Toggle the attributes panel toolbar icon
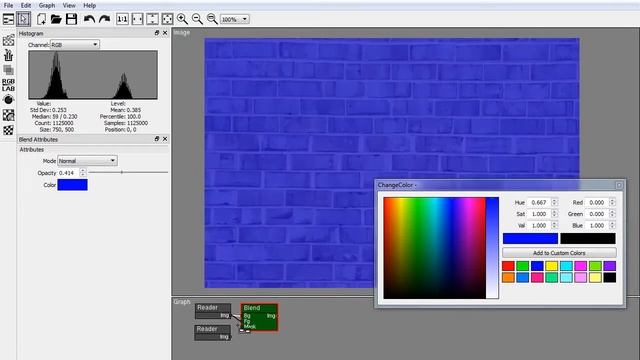This screenshot has height=360, width=640. pos(8,19)
